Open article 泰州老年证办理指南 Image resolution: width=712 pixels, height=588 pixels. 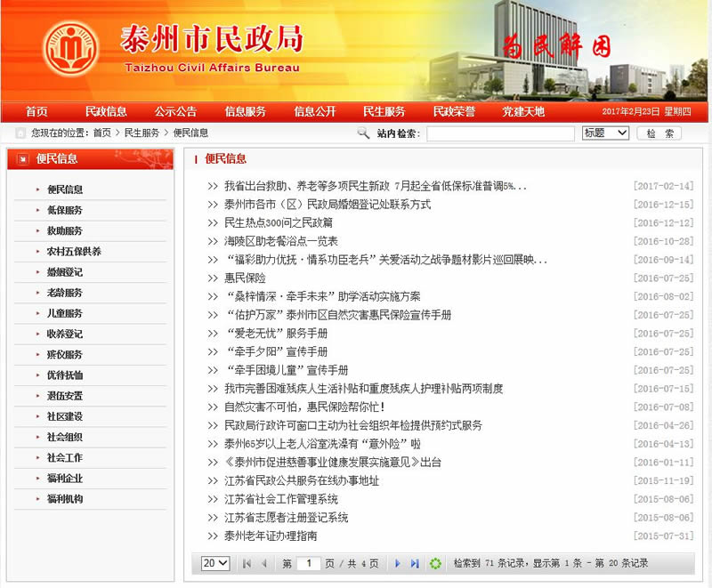pos(271,536)
